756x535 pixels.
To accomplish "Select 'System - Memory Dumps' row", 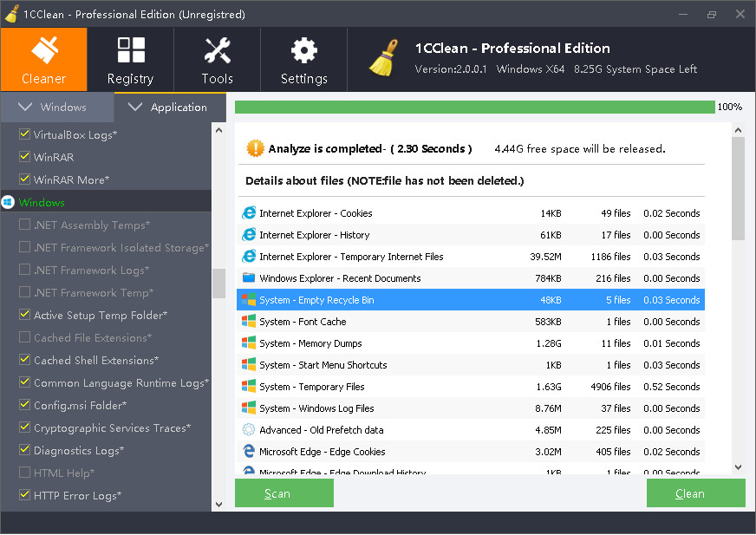I will [x=471, y=343].
